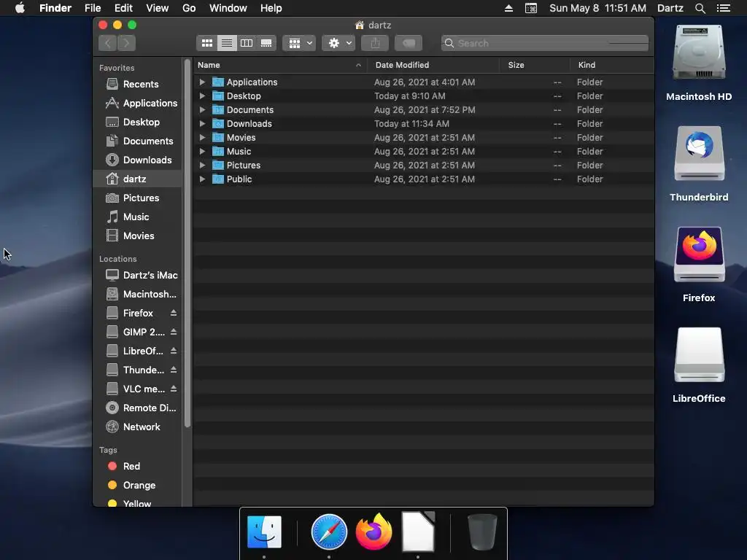
Task: Open Recents in the sidebar
Action: (138, 85)
